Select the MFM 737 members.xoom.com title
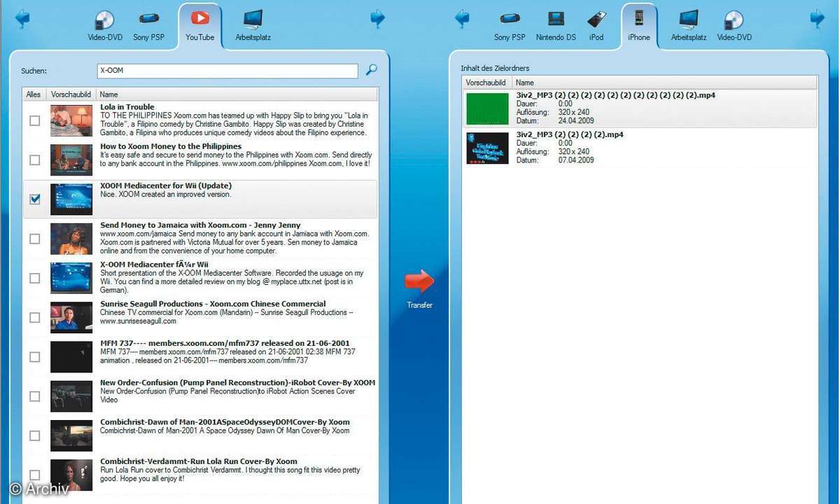840x504 pixels. pyautogui.click(x=225, y=343)
